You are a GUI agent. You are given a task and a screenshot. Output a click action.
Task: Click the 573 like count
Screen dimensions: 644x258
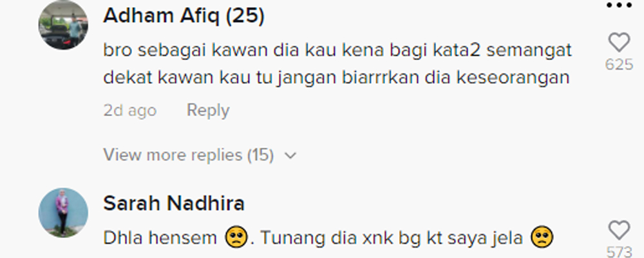point(619,252)
